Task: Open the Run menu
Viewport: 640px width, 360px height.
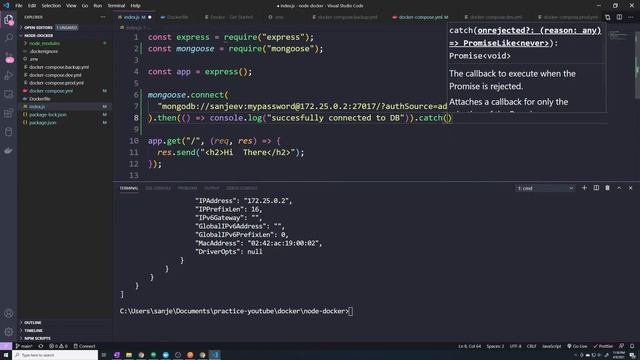Action: pos(98,6)
